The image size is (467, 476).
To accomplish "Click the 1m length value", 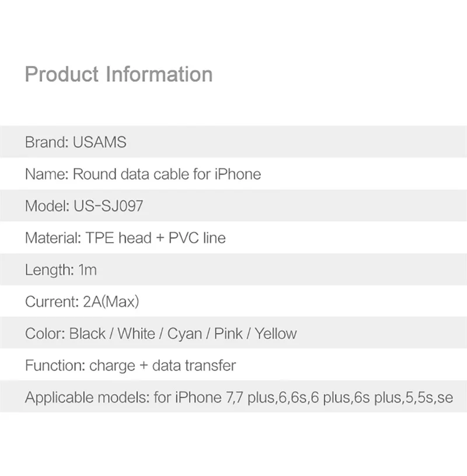I will pyautogui.click(x=87, y=270).
